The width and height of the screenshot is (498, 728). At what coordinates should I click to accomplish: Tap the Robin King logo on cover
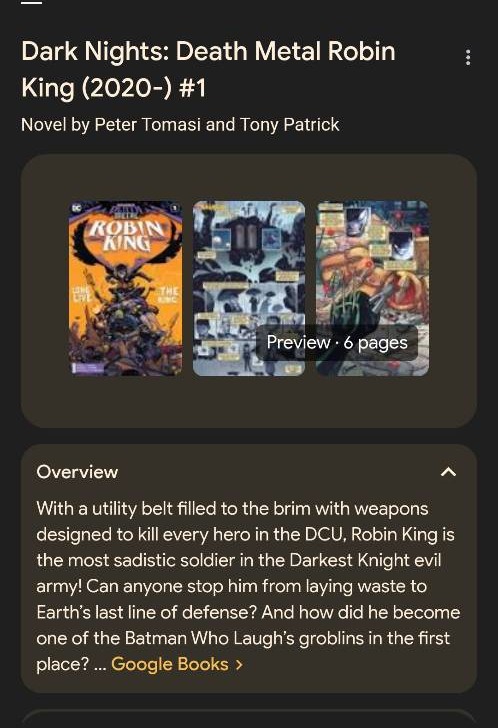[126, 234]
